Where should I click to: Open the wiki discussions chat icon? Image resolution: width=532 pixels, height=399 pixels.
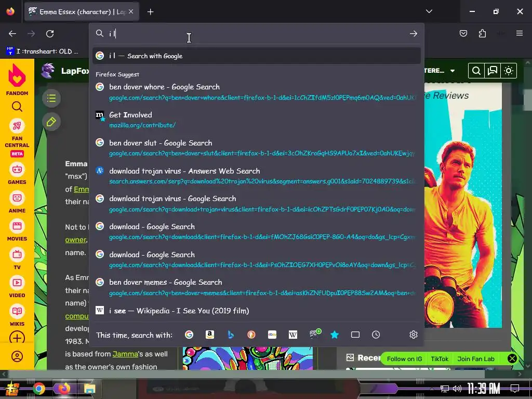[493, 71]
